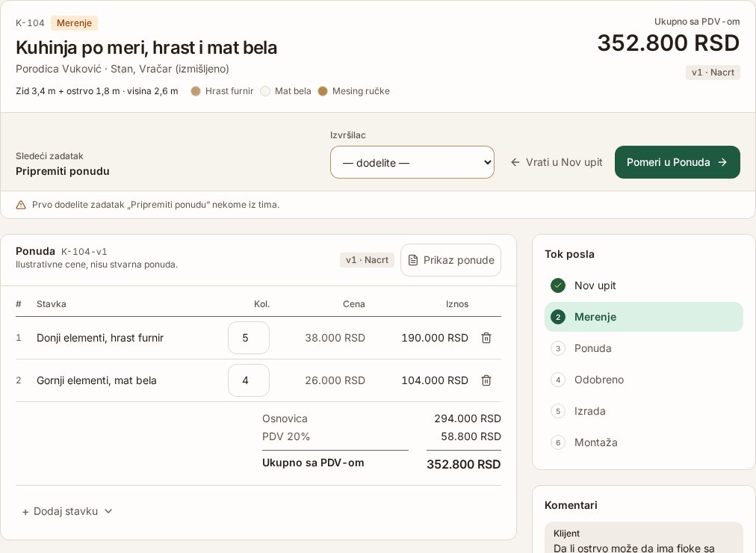Click the Klijent comment label
756x553 pixels.
pyautogui.click(x=566, y=534)
